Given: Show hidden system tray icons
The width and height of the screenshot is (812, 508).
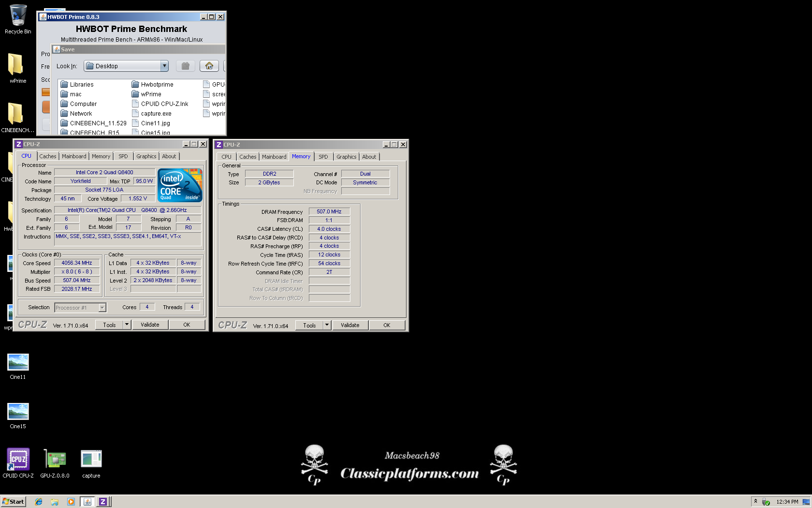Looking at the screenshot, I should 756,501.
